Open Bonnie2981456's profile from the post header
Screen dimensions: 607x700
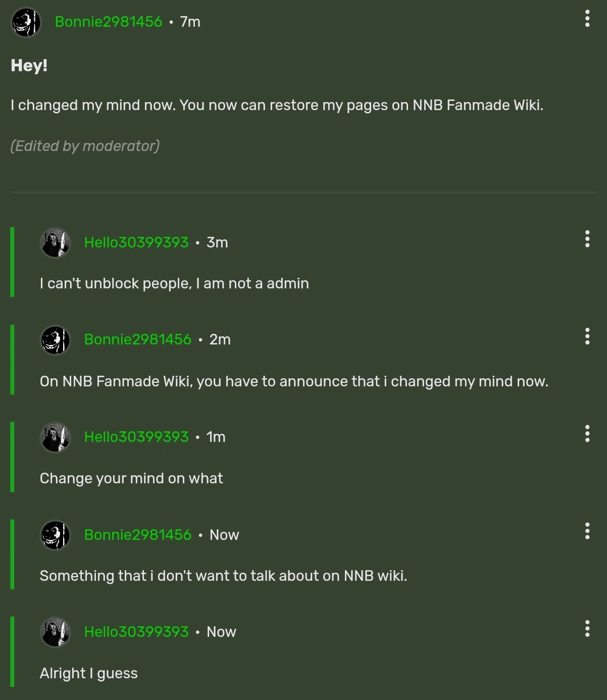click(109, 22)
